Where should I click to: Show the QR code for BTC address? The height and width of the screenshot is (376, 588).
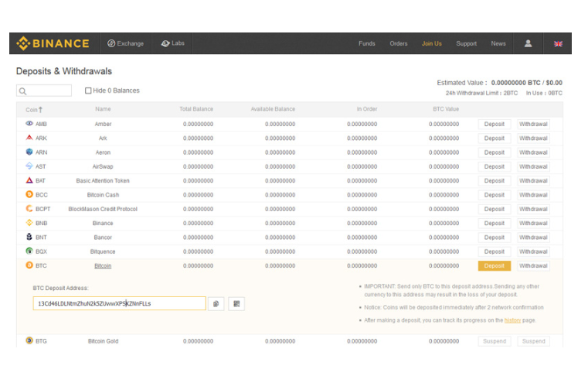[236, 304]
